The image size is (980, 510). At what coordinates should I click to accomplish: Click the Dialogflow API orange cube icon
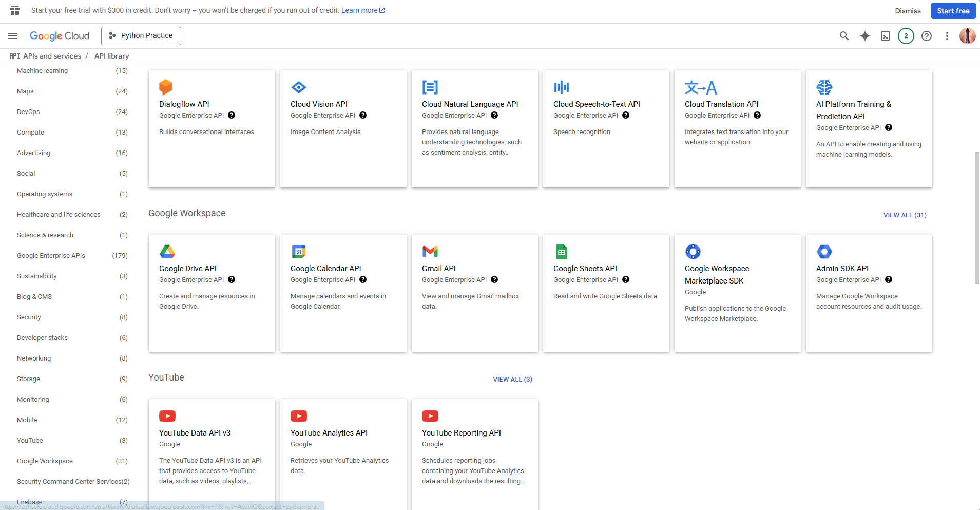pyautogui.click(x=166, y=87)
